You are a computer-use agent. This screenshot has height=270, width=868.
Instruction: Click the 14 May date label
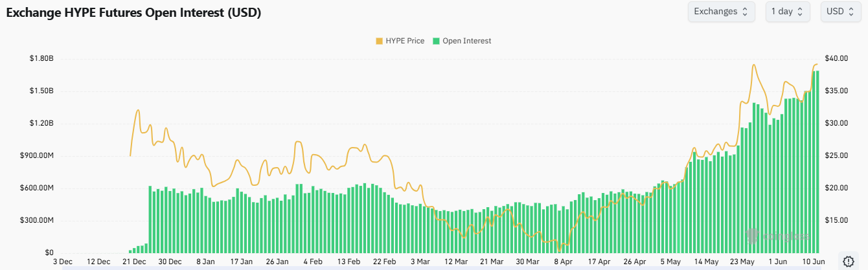tap(705, 262)
